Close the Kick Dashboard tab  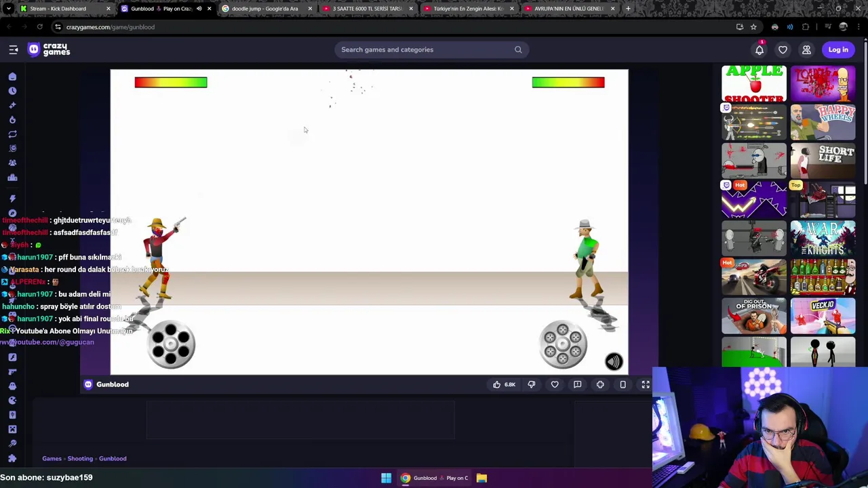[108, 9]
